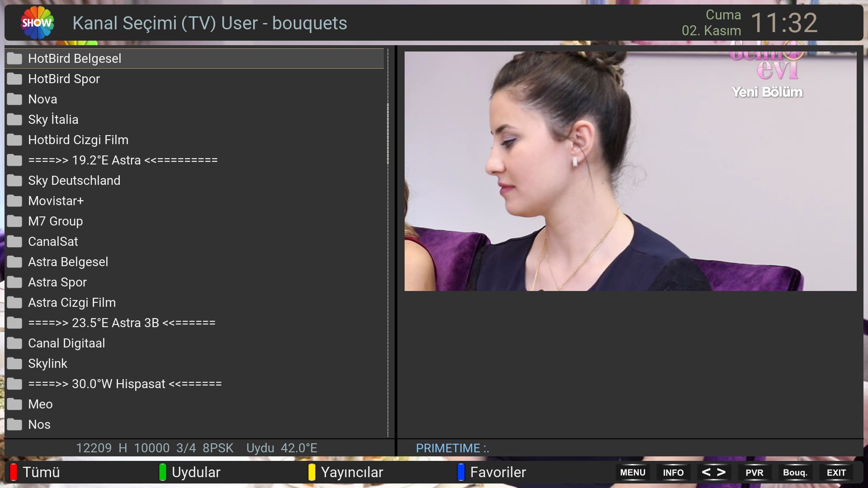Viewport: 868px width, 488px height.
Task: Click the blue Favoriler key indicator
Action: click(461, 472)
